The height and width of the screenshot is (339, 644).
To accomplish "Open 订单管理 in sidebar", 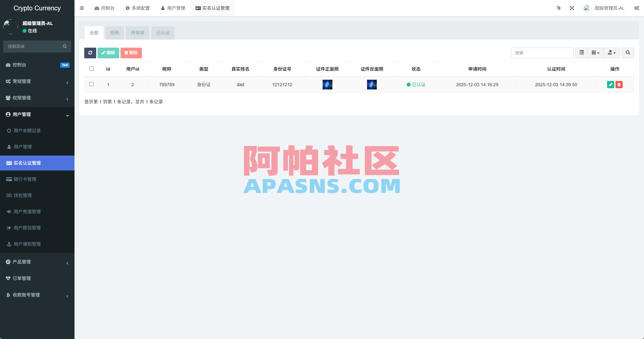I will (x=37, y=278).
